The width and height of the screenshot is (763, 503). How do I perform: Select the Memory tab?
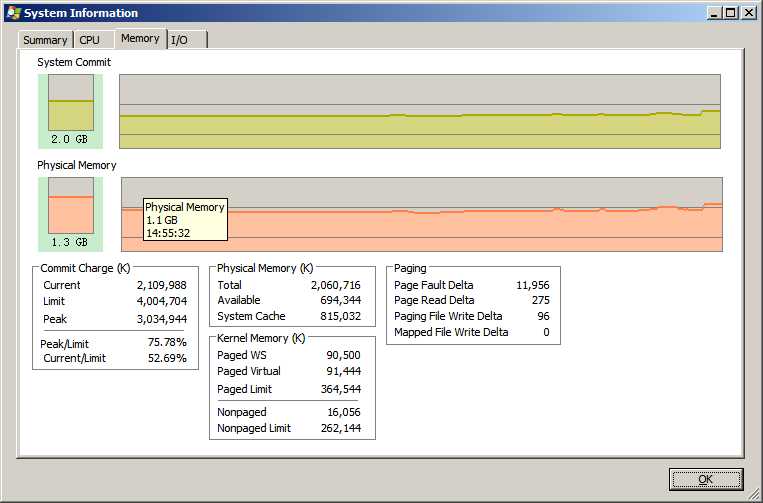pyautogui.click(x=141, y=38)
